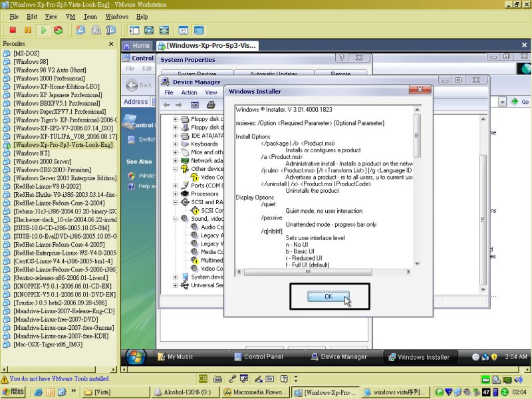532x399 pixels.
Task: Click the green Power On play icon
Action: point(43,30)
